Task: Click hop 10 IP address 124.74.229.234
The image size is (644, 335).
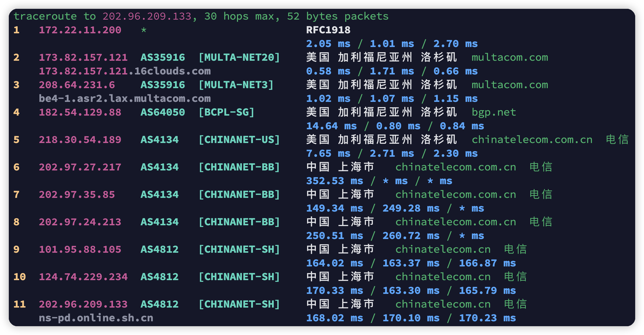Action: (x=83, y=277)
